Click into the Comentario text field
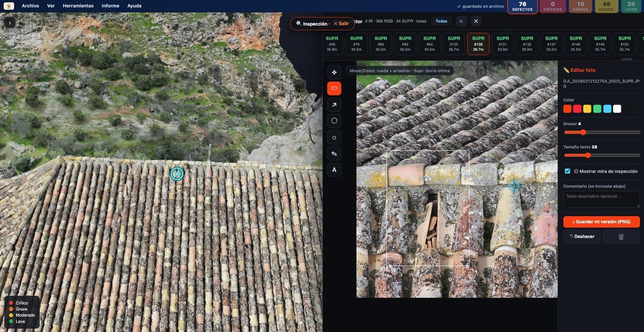 [x=602, y=199]
